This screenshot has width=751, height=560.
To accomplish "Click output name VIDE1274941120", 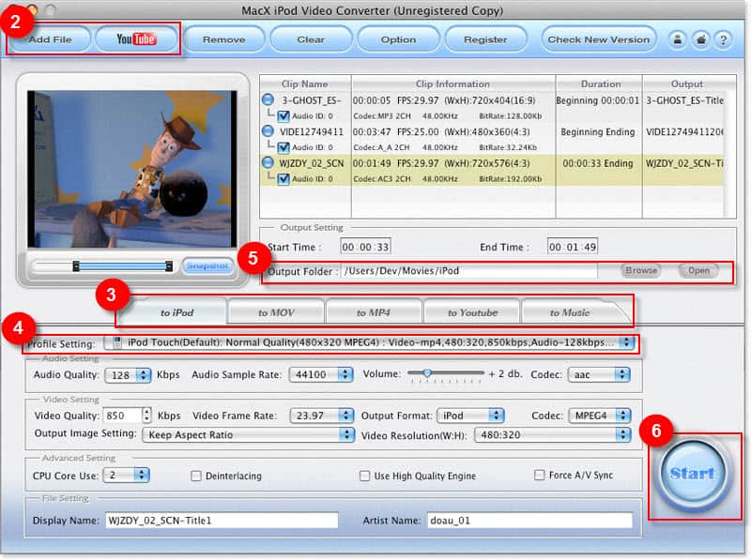I will [684, 131].
